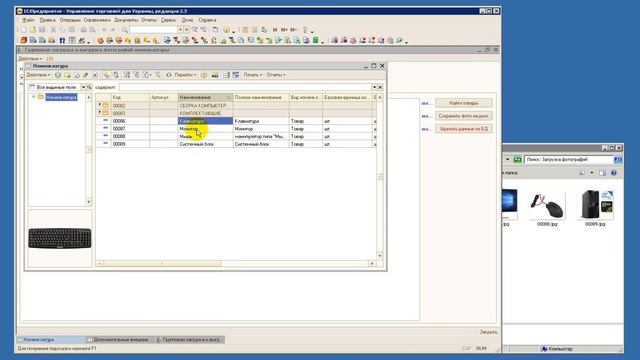
Task: Click the 'содержит' filter input field
Action: (245, 87)
